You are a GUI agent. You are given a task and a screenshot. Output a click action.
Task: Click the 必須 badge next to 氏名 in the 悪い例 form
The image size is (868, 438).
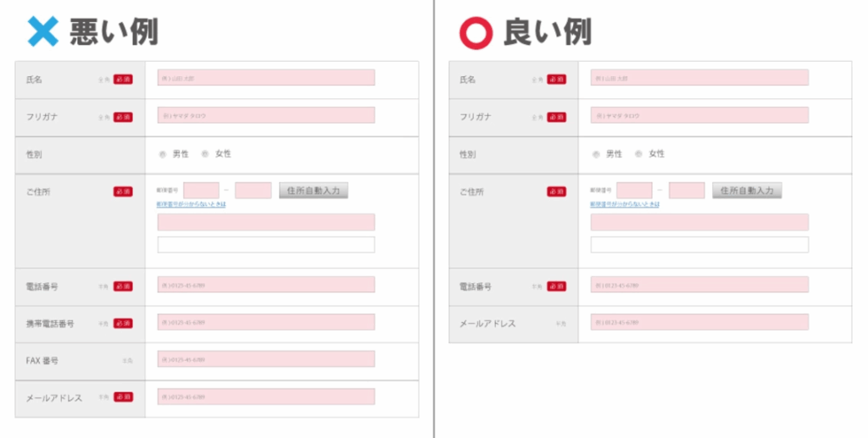tap(123, 80)
